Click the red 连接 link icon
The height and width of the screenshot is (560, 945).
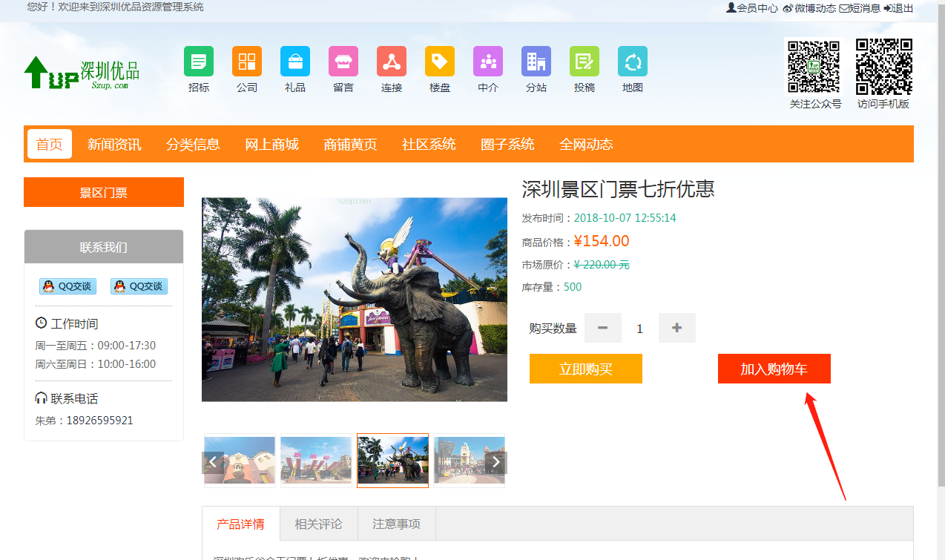(392, 62)
